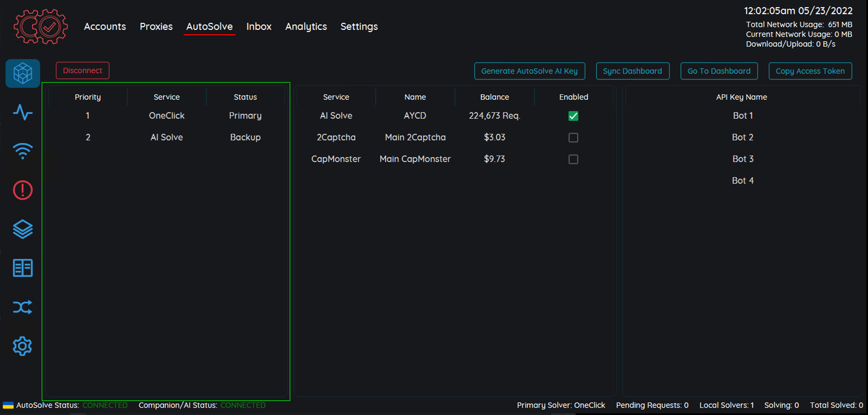Open the top Settings tab

tap(359, 26)
